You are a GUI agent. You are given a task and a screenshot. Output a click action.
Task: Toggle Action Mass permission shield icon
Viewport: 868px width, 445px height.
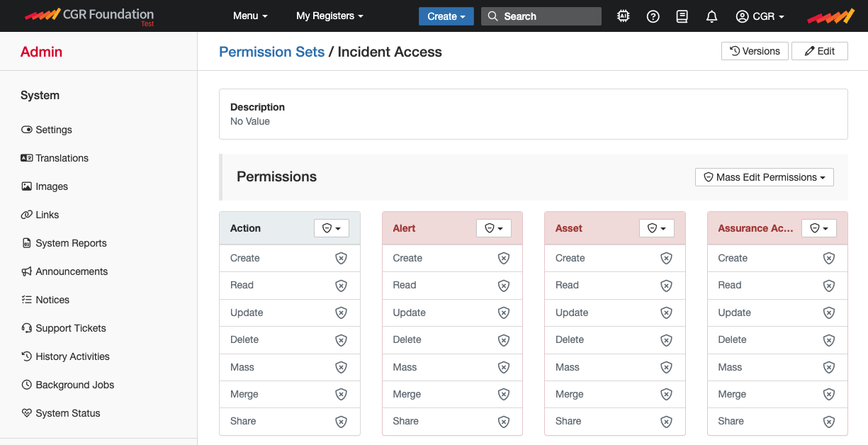pos(341,368)
